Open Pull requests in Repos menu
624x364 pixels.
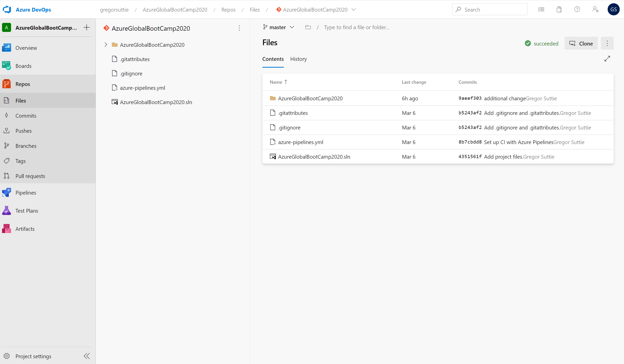point(30,176)
